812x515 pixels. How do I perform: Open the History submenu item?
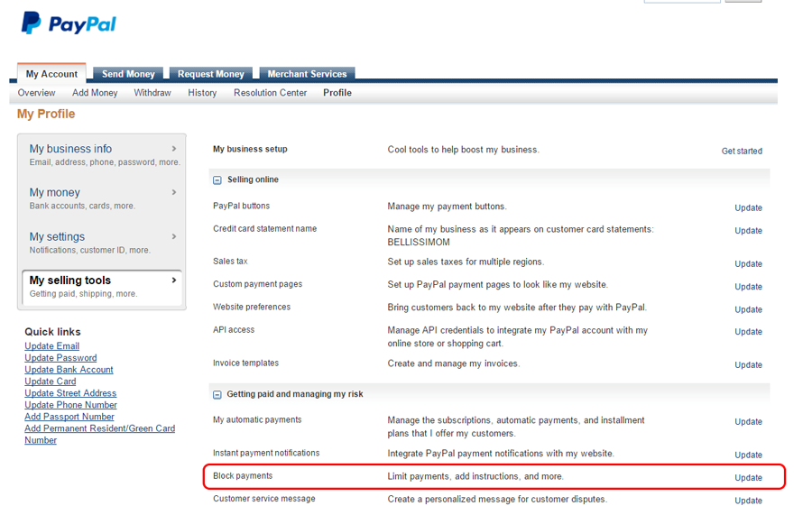click(x=202, y=93)
